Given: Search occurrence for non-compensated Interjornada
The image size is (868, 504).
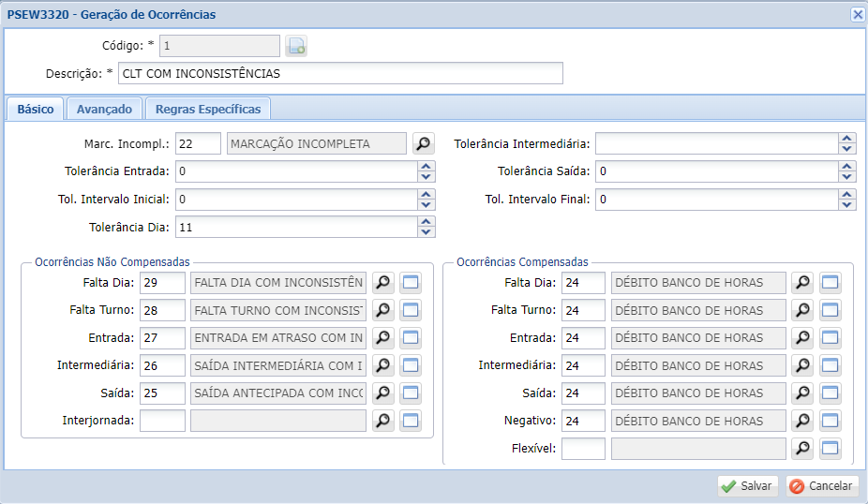Looking at the screenshot, I should click(382, 421).
